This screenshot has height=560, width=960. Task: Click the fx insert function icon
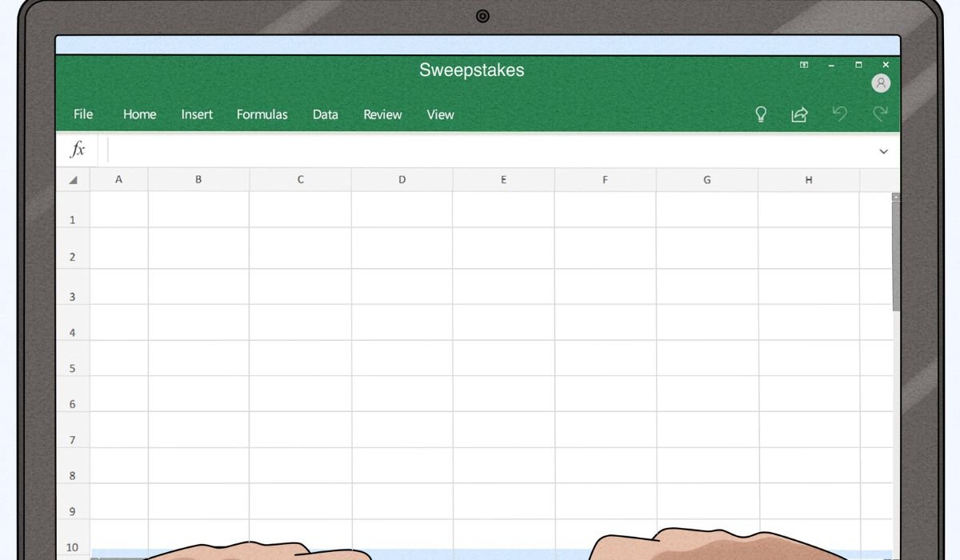click(x=78, y=150)
